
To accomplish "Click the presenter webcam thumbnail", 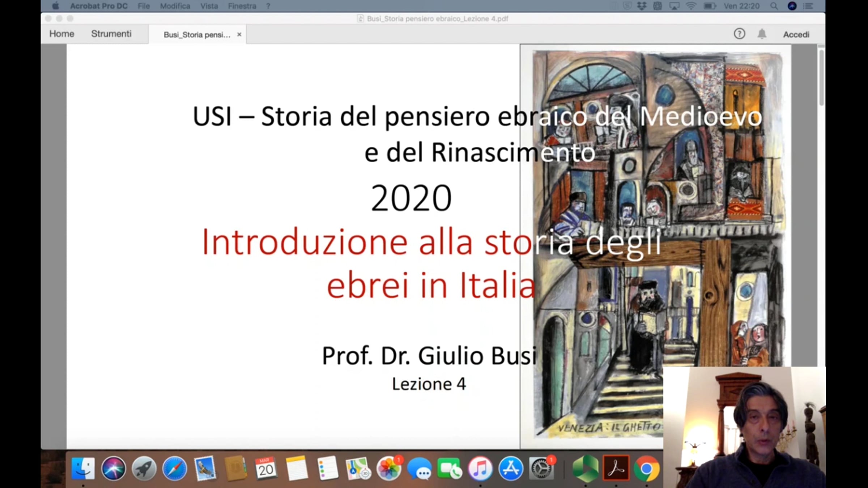I will coord(744,427).
